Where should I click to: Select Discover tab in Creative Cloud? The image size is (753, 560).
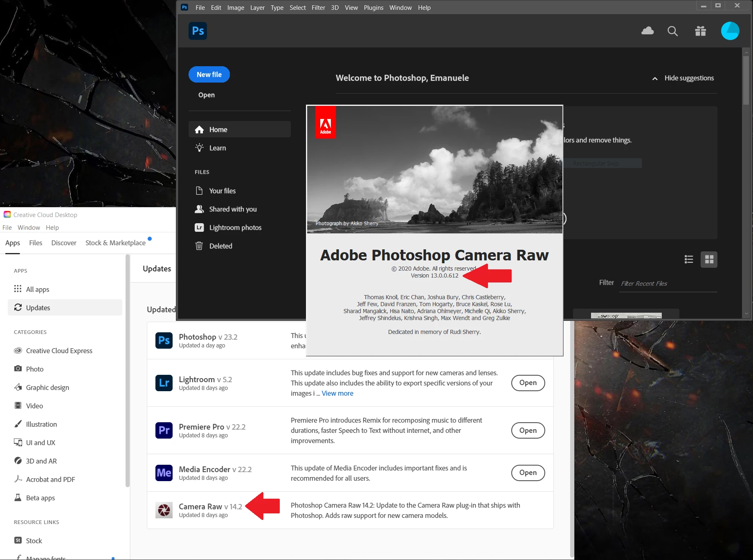64,243
